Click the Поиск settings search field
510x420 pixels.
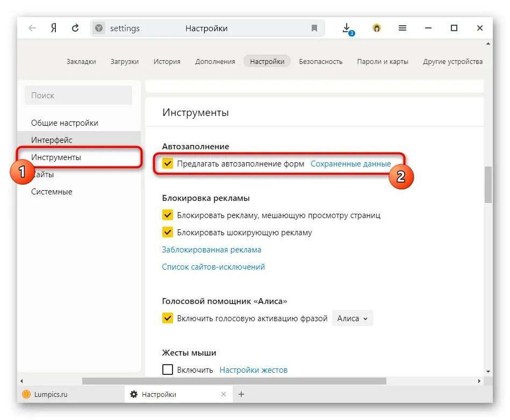click(78, 95)
